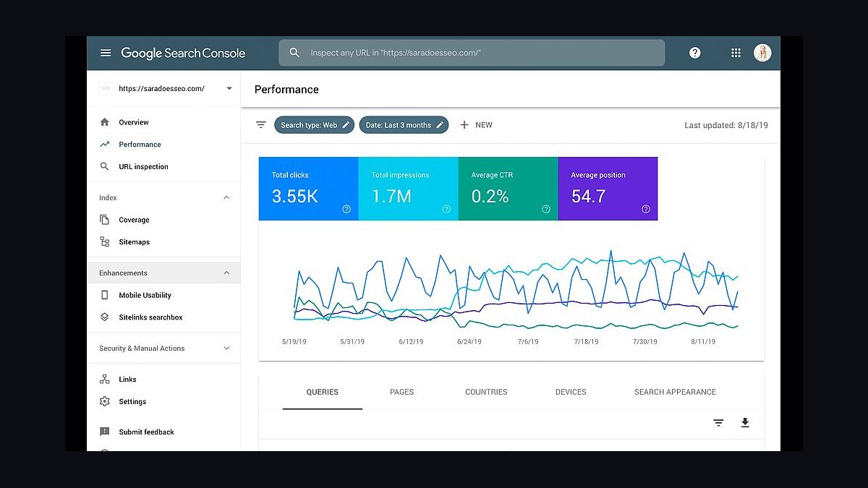Switch to the SEARCH APPEARANCE tab
Screen dimensions: 868x488
pos(675,392)
